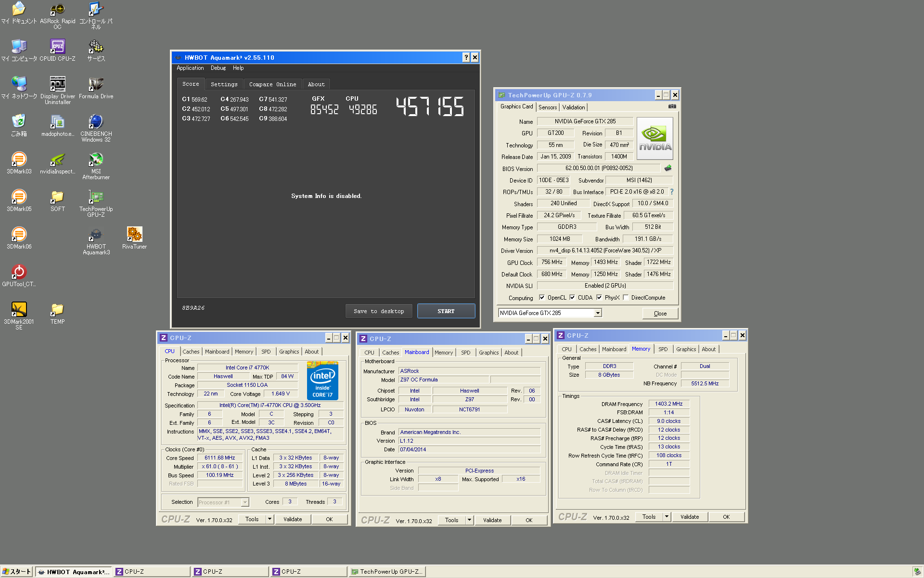
Task: Open the Help menu in Aquamark
Action: tap(238, 68)
